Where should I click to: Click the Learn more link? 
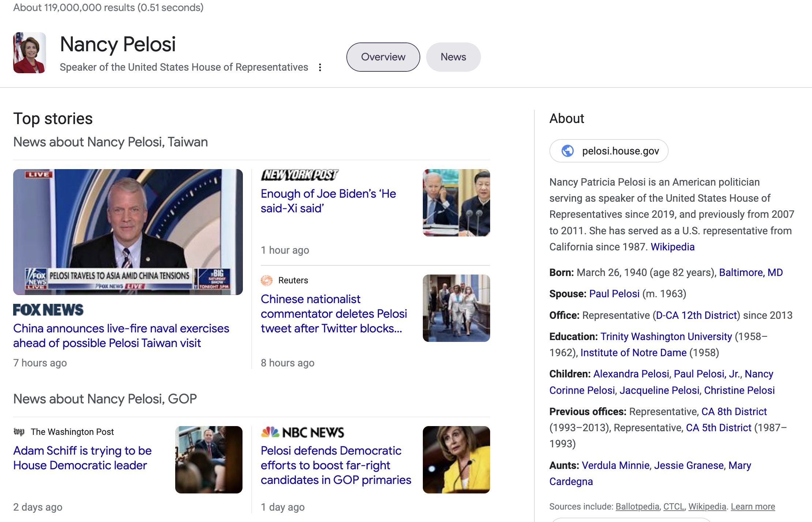click(753, 507)
